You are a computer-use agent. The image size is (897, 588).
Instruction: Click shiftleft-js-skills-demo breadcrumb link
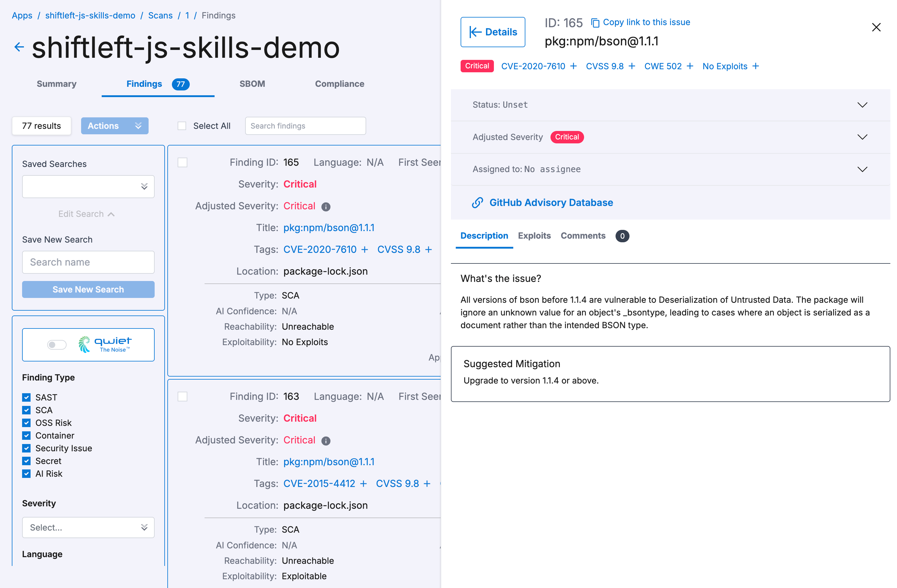[x=90, y=15]
